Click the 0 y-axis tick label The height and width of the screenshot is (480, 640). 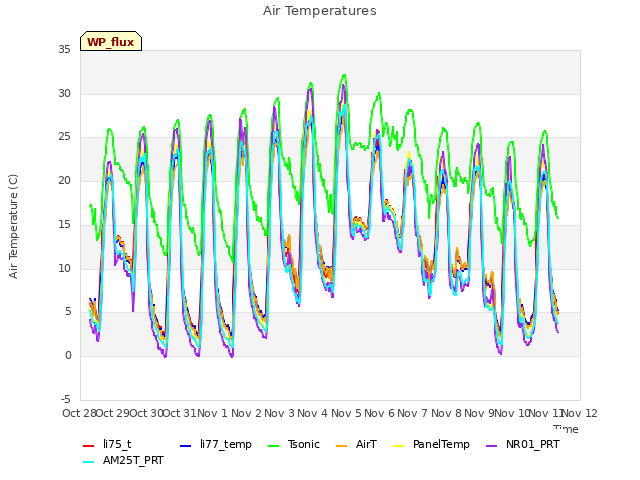click(68, 356)
